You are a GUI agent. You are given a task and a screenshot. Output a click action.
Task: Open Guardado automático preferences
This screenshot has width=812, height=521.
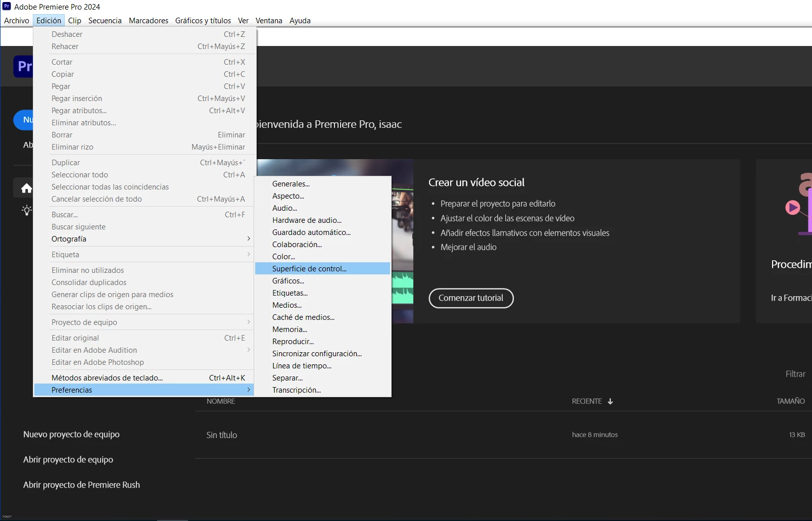[x=323, y=232]
